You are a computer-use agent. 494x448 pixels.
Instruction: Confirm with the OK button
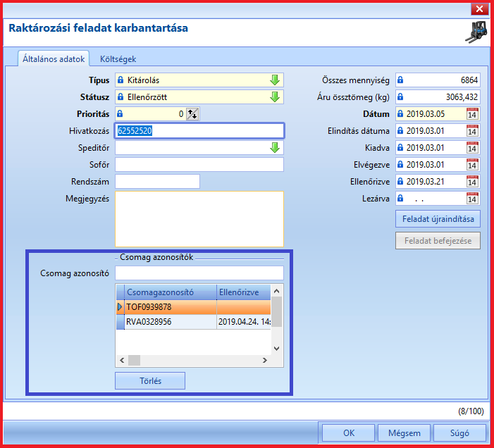coord(348,433)
